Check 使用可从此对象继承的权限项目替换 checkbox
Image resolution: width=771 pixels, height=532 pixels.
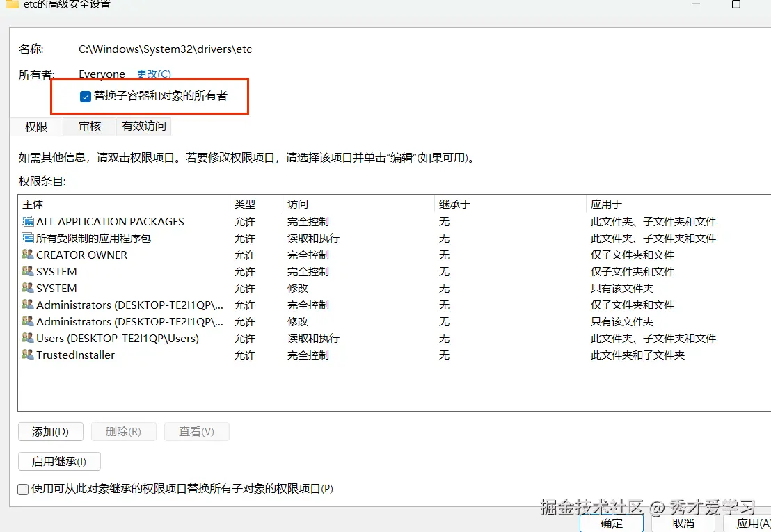(x=23, y=490)
